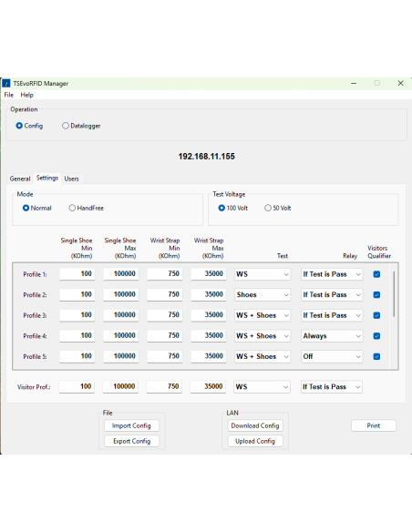Open the Help menu
412x532 pixels.
26,95
